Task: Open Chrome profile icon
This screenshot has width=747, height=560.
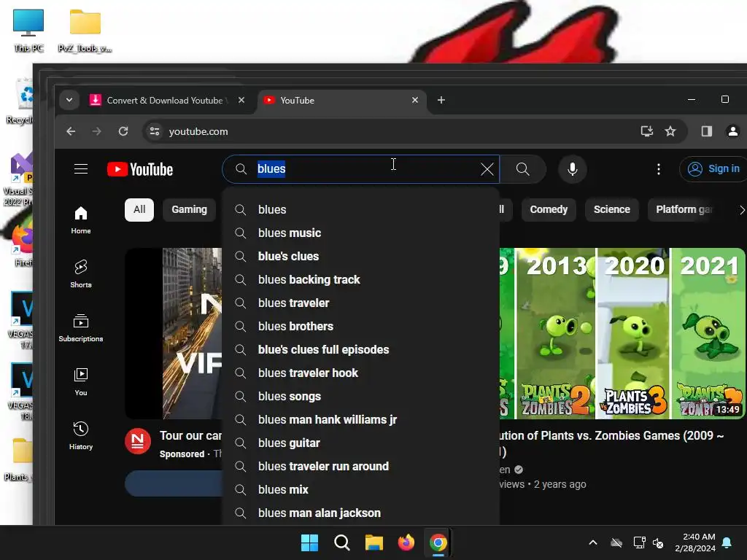Action: pyautogui.click(x=732, y=131)
